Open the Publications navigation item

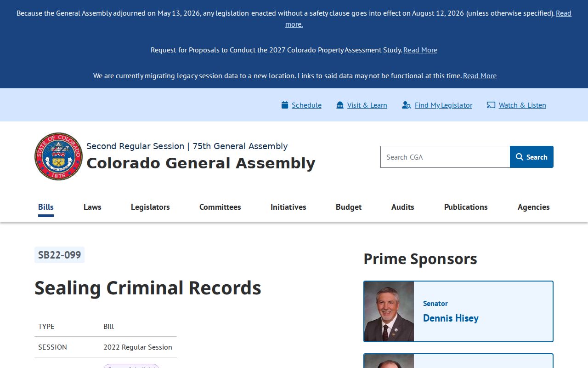tap(466, 207)
